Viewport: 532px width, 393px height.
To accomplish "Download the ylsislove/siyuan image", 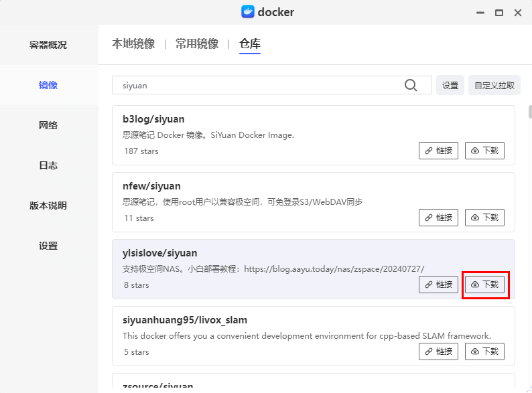I will pyautogui.click(x=484, y=285).
